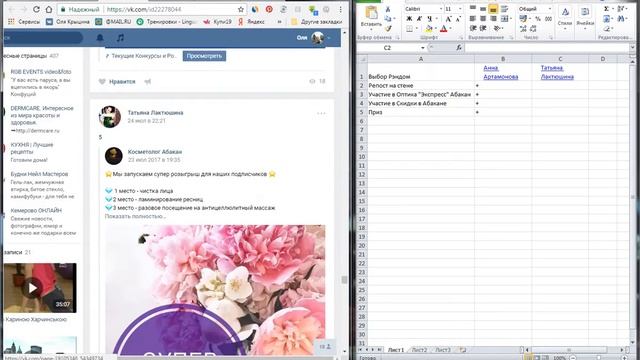This screenshot has width=640, height=360.
Task: Apply yellow fill color bucket
Action: point(429,29)
